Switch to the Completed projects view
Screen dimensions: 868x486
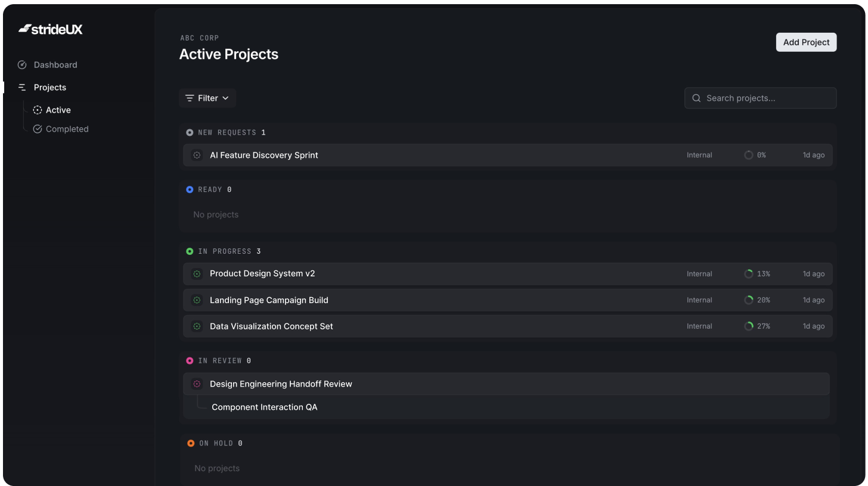click(x=67, y=129)
